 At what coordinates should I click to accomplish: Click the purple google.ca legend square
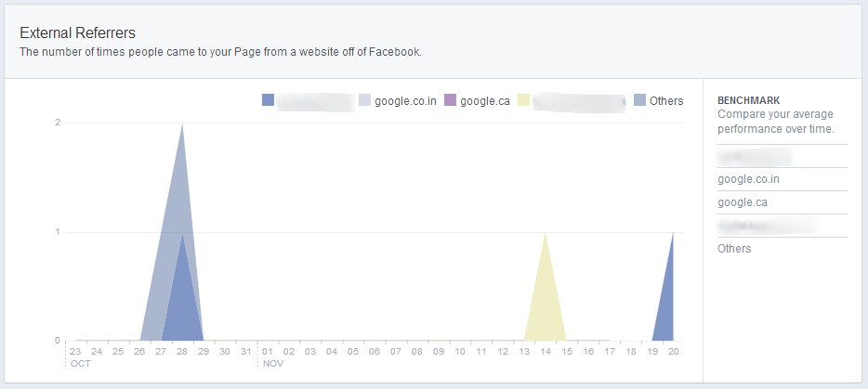pyautogui.click(x=451, y=100)
